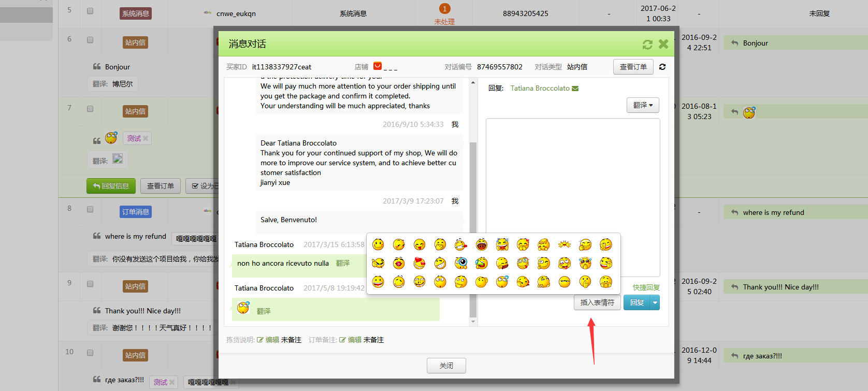This screenshot has height=391, width=868.
Task: Click the 快捷回复 link
Action: pyautogui.click(x=646, y=287)
